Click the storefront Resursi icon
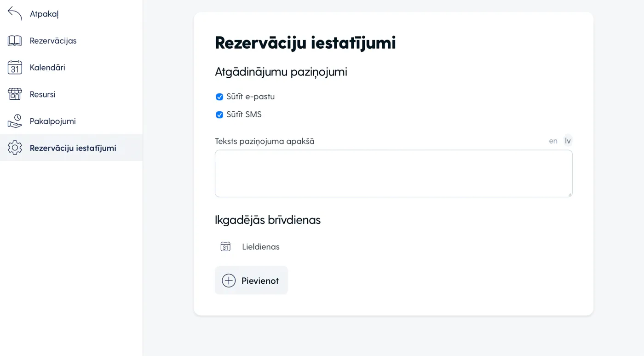This screenshot has width=644, height=356. click(x=15, y=94)
